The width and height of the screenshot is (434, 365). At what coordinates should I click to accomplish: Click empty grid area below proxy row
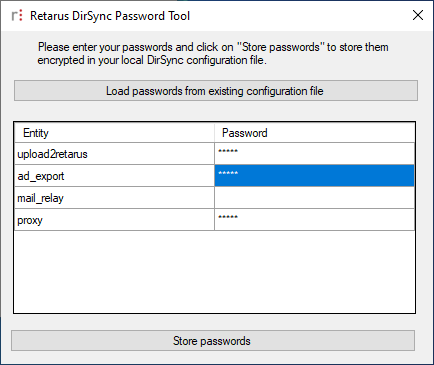215,272
